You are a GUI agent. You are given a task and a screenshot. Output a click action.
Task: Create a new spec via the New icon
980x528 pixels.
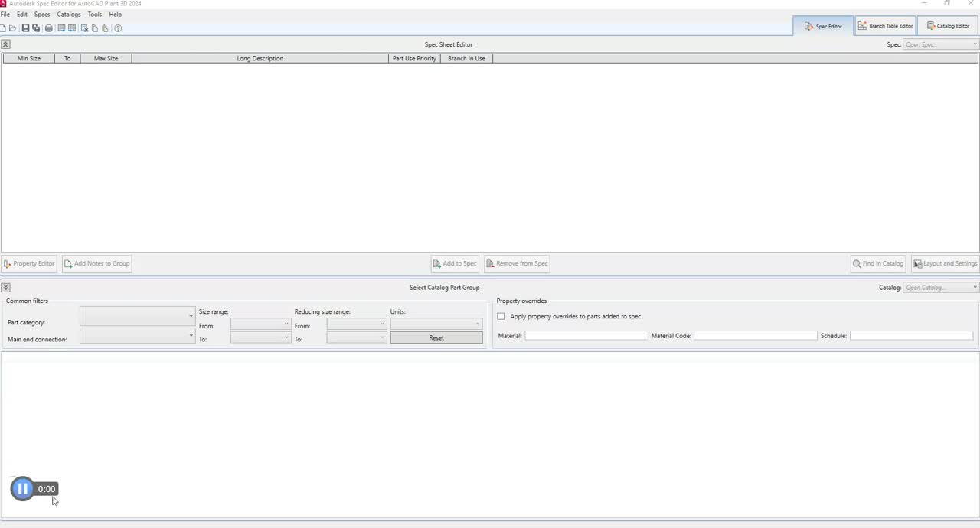pos(3,28)
